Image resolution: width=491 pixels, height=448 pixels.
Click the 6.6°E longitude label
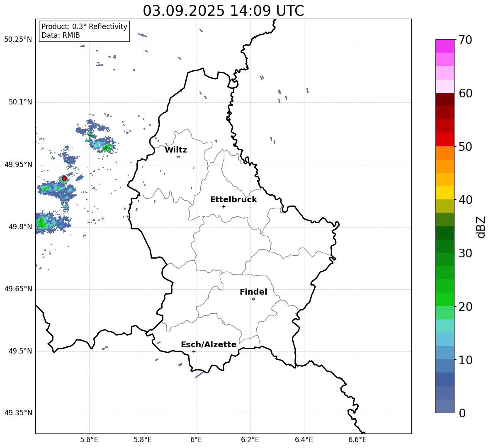pos(357,440)
